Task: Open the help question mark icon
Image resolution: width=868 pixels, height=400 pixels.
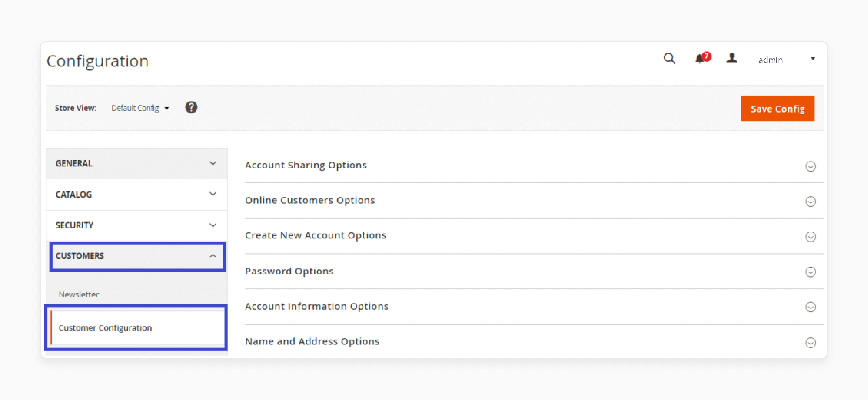Action: (x=191, y=107)
